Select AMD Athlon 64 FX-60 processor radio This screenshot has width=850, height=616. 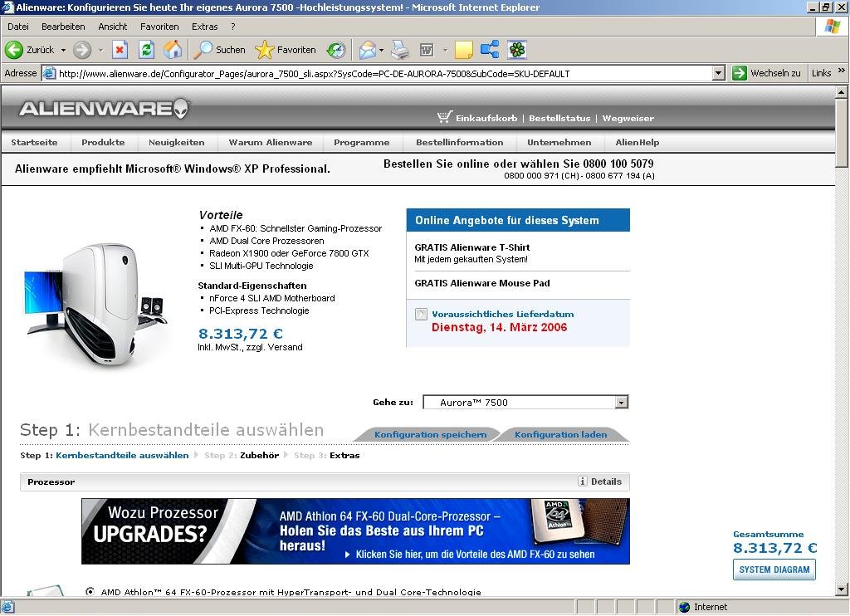pos(90,592)
